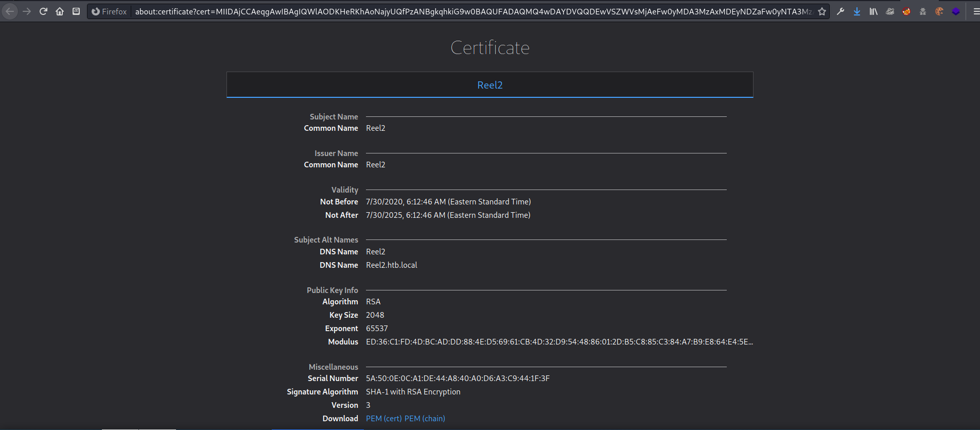980x430 pixels.
Task: Click the purple layers extension icon
Action: click(x=956, y=11)
